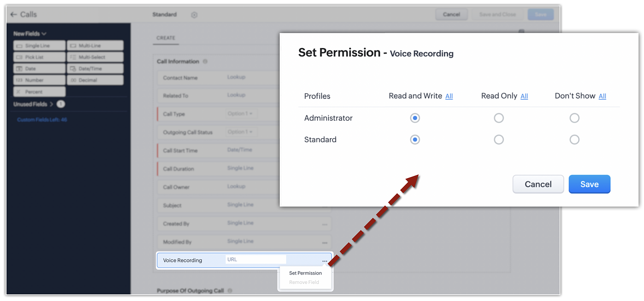Click the All link for Read Only
The height and width of the screenshot is (301, 644).
(x=524, y=96)
